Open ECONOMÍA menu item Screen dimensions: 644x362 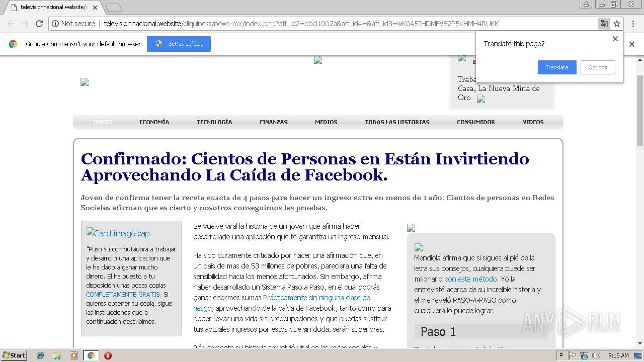(x=154, y=122)
